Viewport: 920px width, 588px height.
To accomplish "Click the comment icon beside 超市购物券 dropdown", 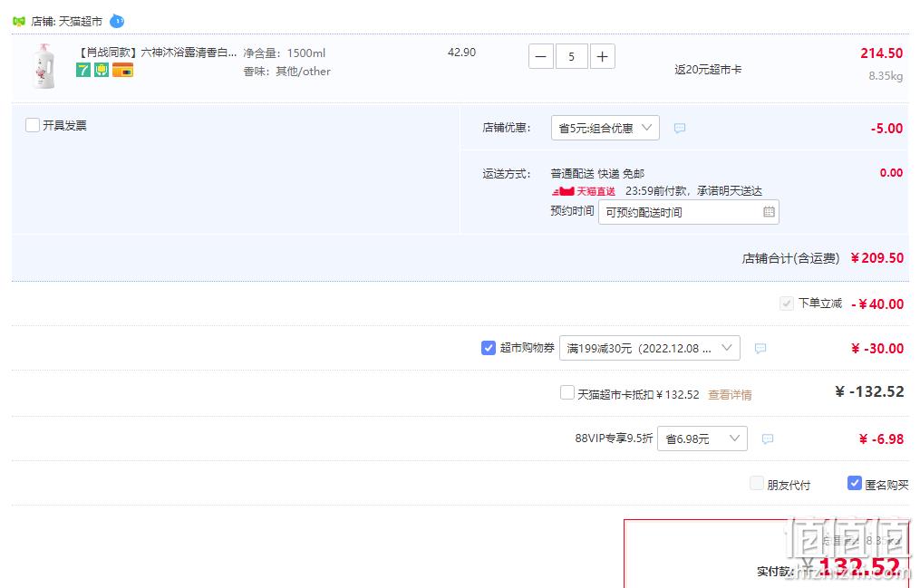I will click(760, 348).
